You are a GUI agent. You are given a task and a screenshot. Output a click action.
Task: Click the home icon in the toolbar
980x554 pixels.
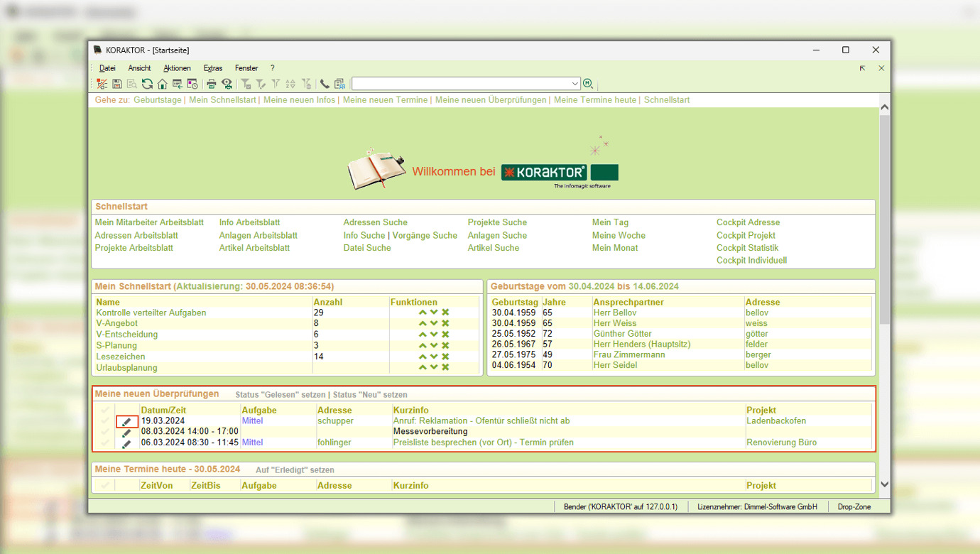[x=162, y=84]
